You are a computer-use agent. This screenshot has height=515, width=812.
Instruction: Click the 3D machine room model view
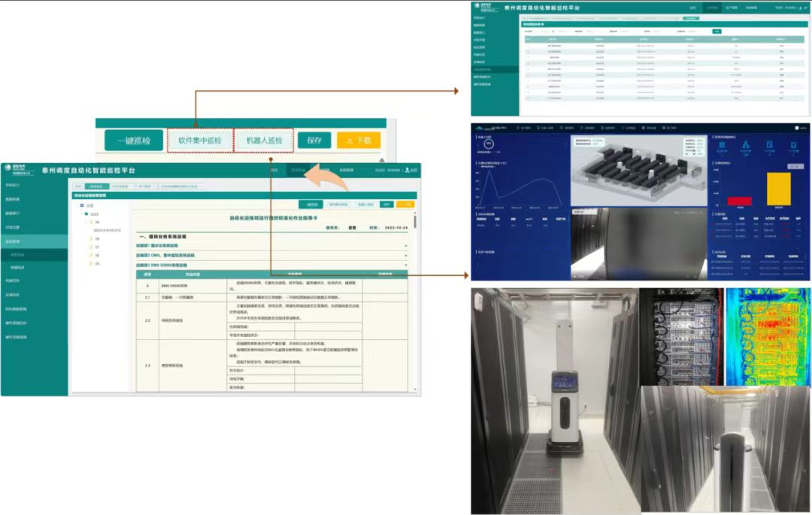tap(638, 171)
